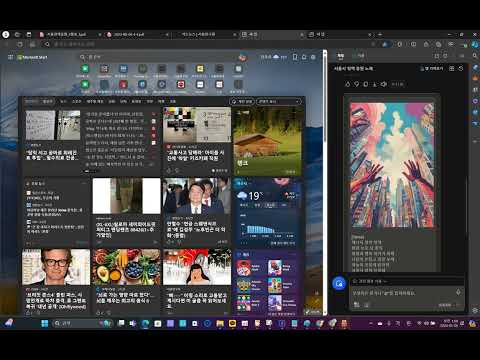
Task: Open the app launcher grid beside Microsoft Start
Action: pyautogui.click(x=10, y=57)
